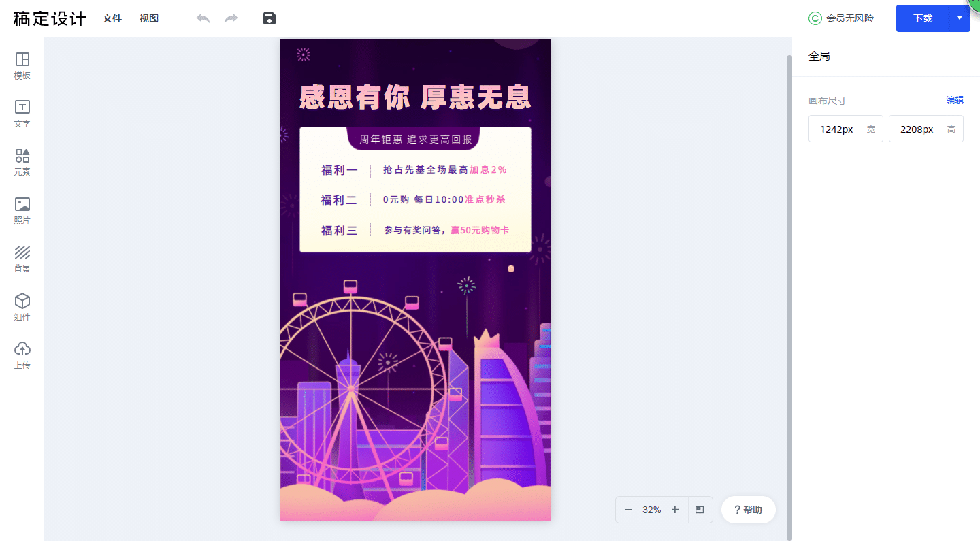Expand the download options arrow

(960, 18)
